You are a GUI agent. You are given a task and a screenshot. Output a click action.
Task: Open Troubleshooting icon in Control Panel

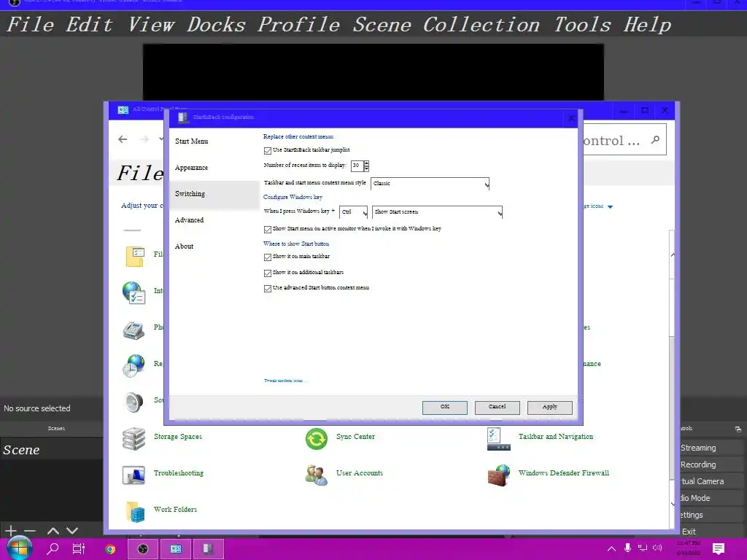coord(134,475)
